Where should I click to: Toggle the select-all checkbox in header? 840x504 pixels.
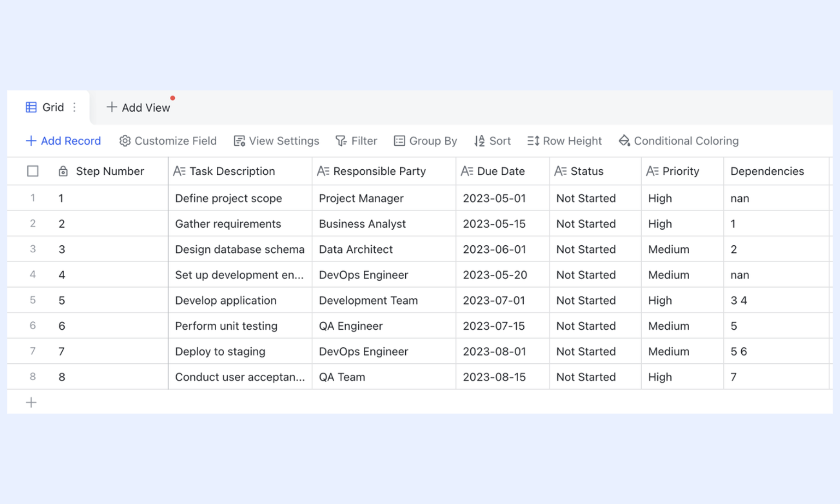[x=33, y=171]
